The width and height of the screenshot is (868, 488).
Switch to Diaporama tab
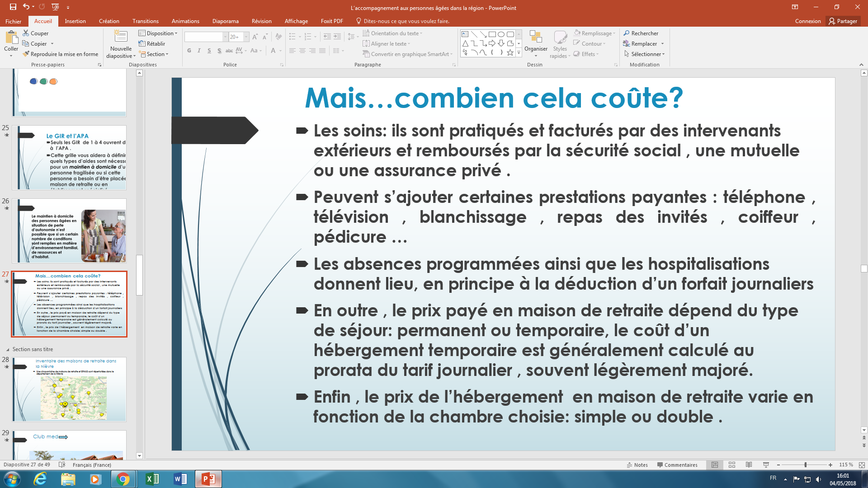click(226, 21)
